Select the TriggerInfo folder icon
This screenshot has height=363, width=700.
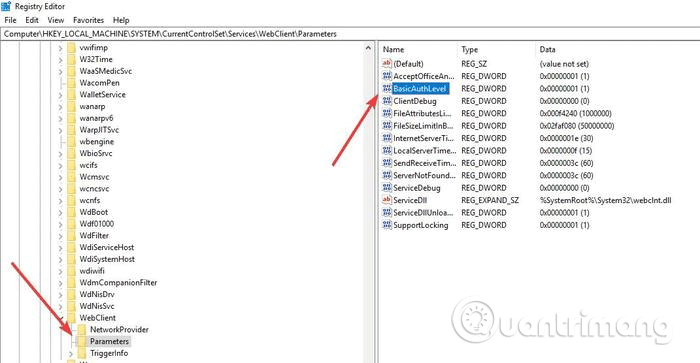click(x=82, y=353)
